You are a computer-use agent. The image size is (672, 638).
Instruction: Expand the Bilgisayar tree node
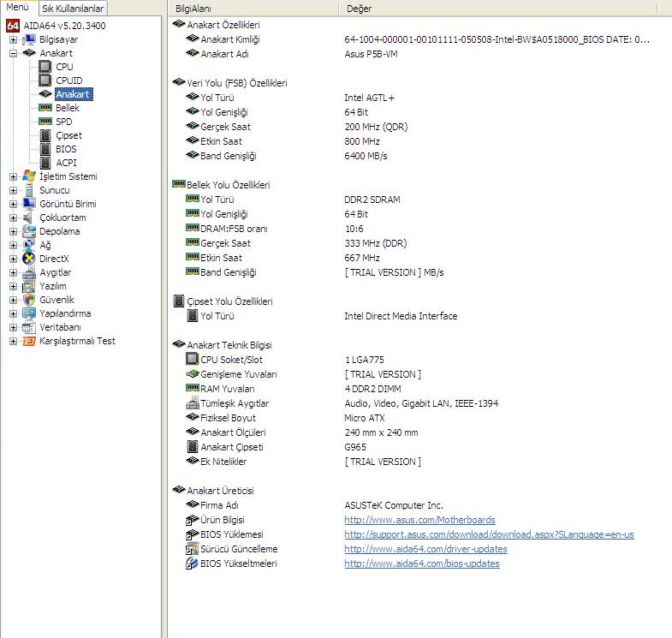coord(14,40)
